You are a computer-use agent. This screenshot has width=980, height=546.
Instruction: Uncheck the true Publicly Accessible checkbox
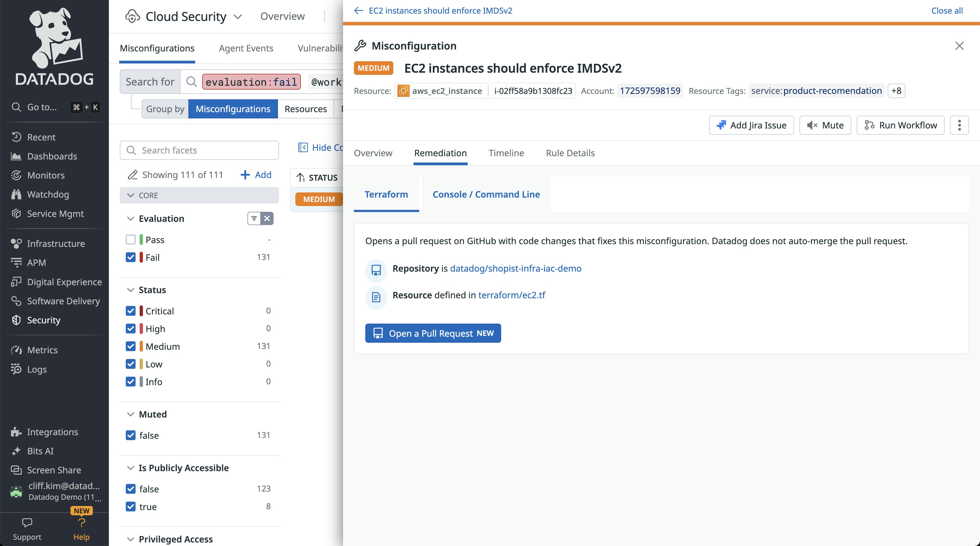pos(130,507)
